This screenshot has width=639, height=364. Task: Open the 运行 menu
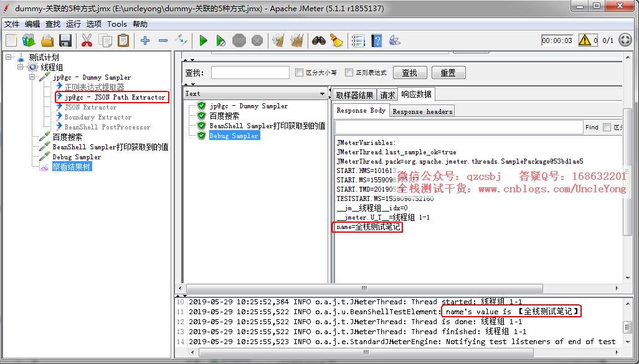click(x=73, y=24)
